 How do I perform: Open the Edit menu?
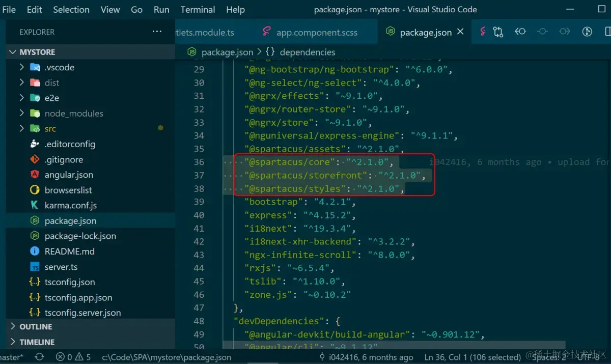pos(35,10)
